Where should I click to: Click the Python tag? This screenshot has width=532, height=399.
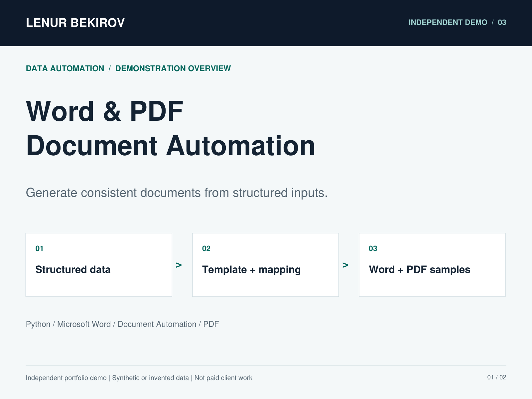(38, 324)
